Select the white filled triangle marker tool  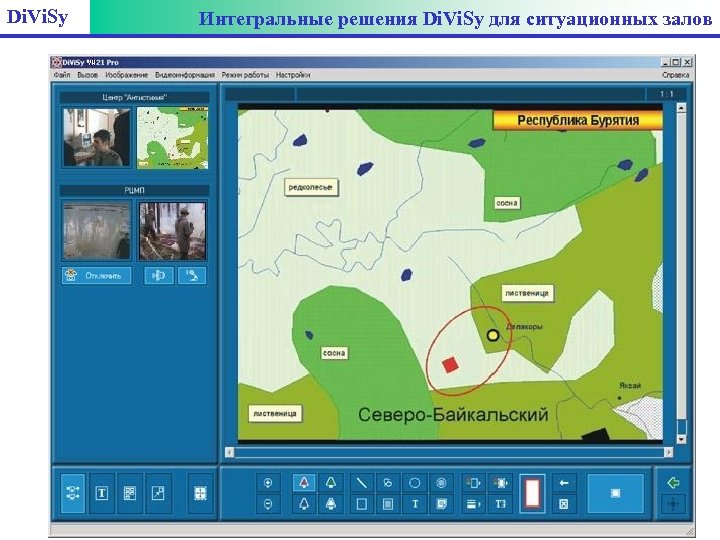coord(331,504)
